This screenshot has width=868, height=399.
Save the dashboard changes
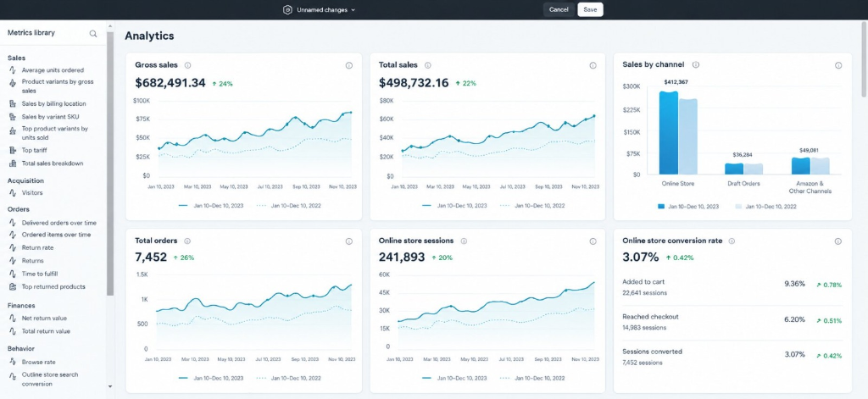click(590, 9)
